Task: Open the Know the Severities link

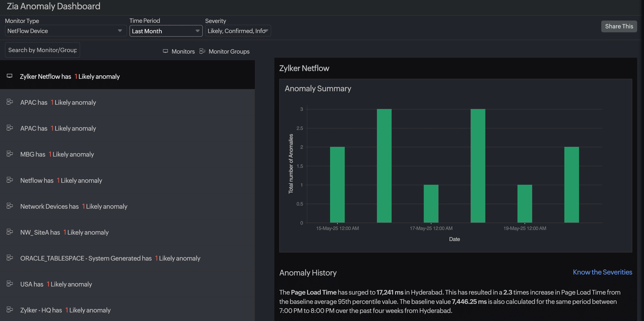Action: [x=602, y=272]
